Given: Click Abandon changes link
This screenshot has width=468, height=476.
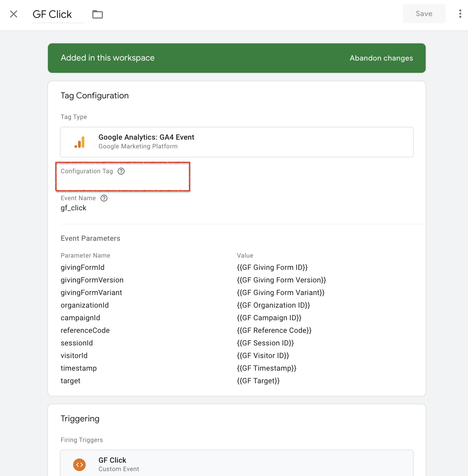Looking at the screenshot, I should 381,58.
